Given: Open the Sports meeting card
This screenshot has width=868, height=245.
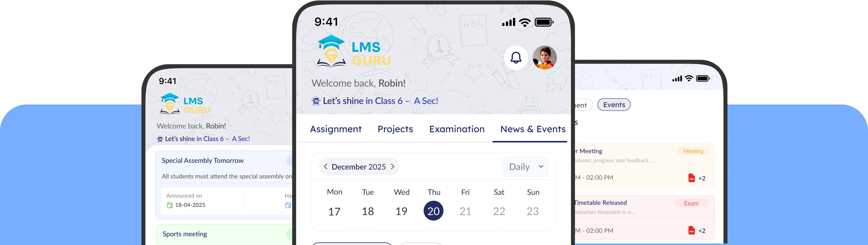Looking at the screenshot, I should [185, 234].
